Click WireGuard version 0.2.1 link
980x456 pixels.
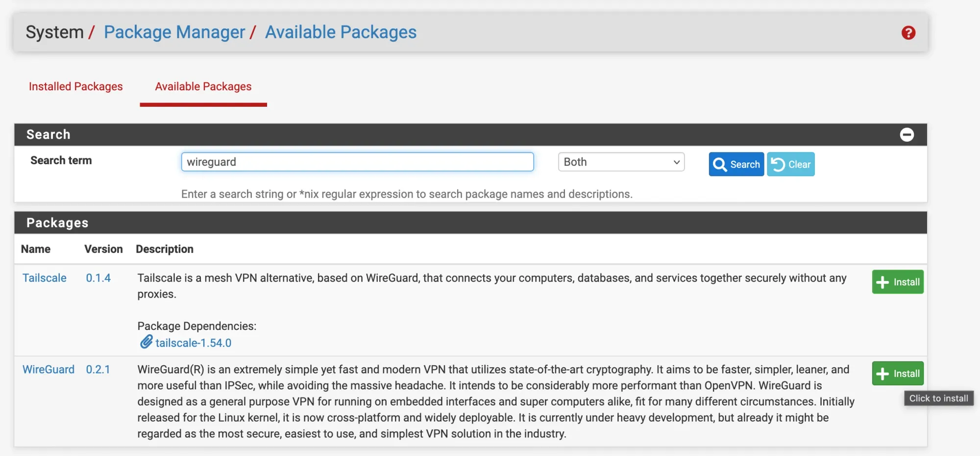(x=98, y=370)
